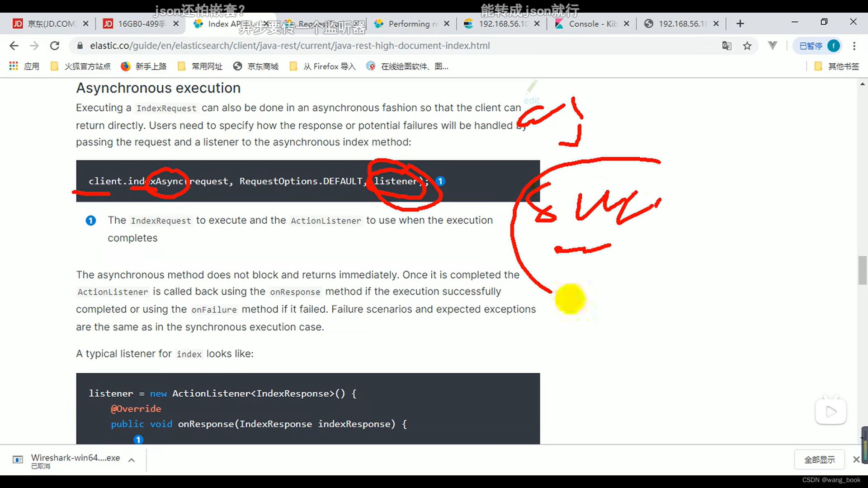Open the V extension icon
The width and height of the screenshot is (868, 488).
[x=773, y=46]
